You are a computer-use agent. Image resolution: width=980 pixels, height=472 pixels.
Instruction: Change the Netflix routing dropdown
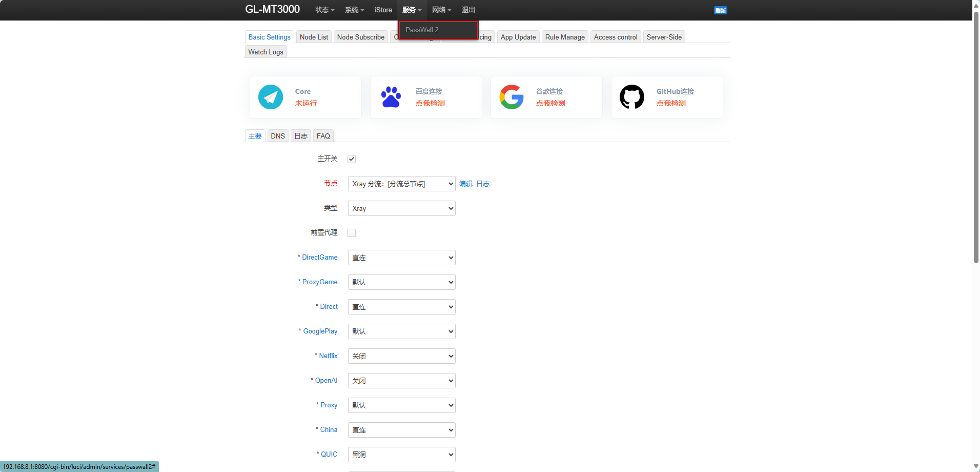click(401, 356)
